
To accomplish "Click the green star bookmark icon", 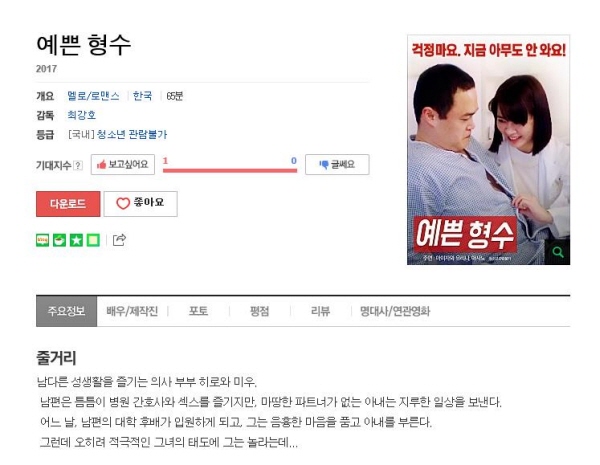I will (x=76, y=240).
